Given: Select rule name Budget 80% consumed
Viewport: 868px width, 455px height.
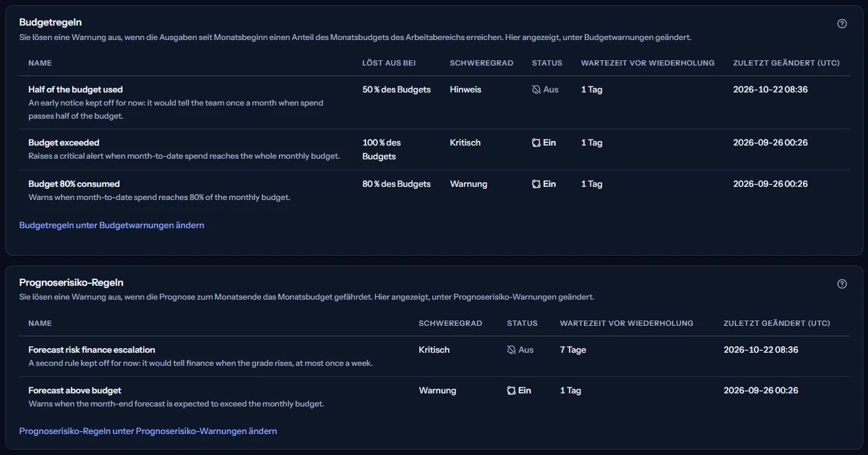Looking at the screenshot, I should tap(74, 184).
